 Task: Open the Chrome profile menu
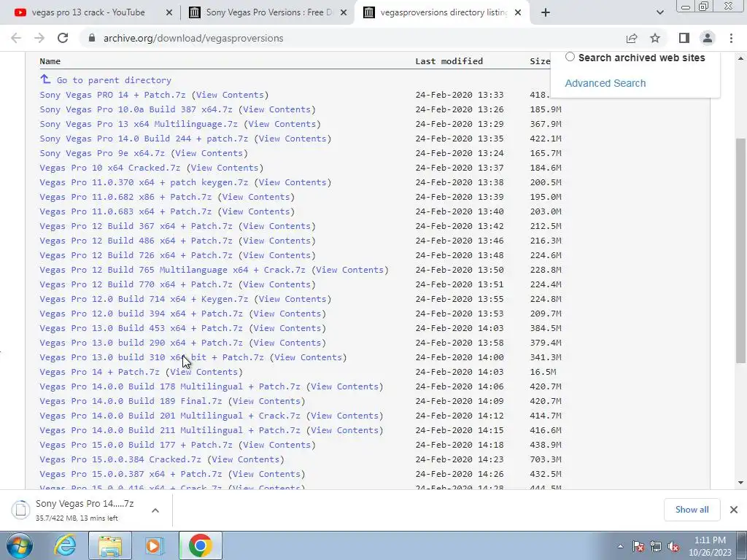point(708,38)
